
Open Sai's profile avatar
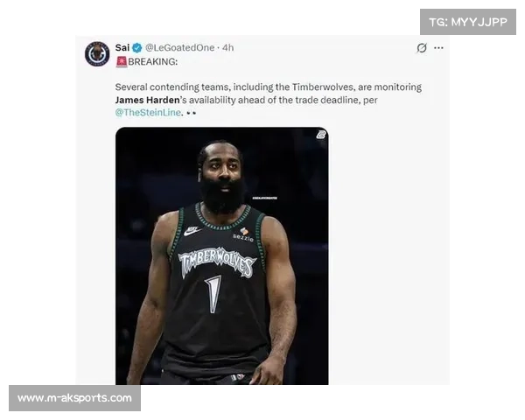97,54
